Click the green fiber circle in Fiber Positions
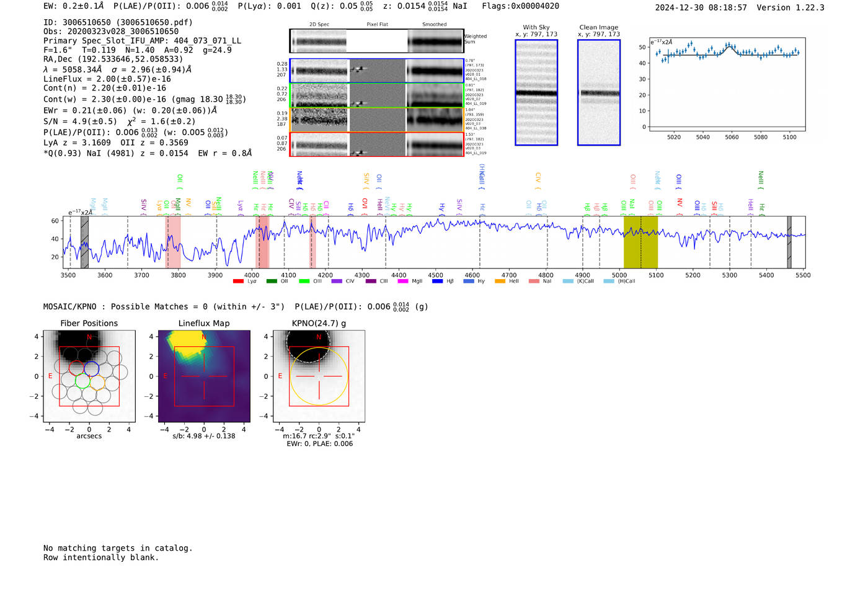Image resolution: width=868 pixels, height=591 pixels. tap(82, 380)
